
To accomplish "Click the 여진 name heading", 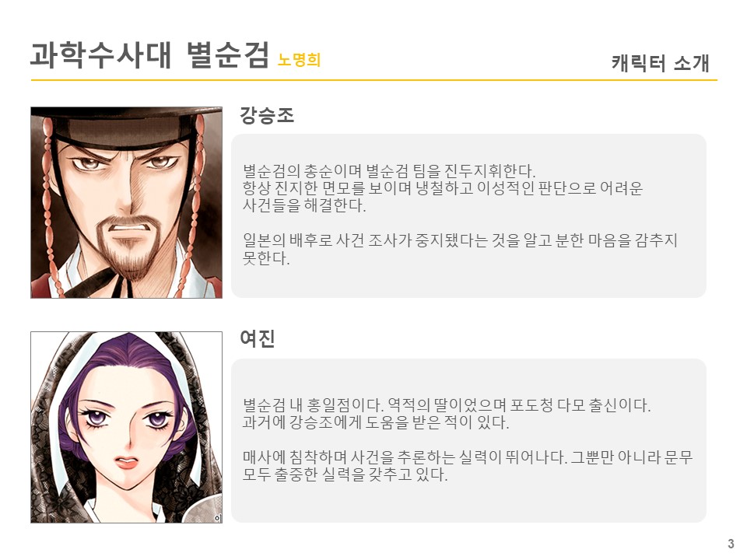I will click(x=258, y=338).
